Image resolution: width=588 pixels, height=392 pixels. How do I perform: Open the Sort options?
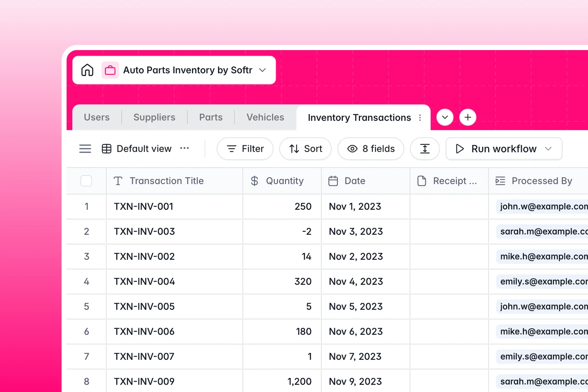(305, 149)
